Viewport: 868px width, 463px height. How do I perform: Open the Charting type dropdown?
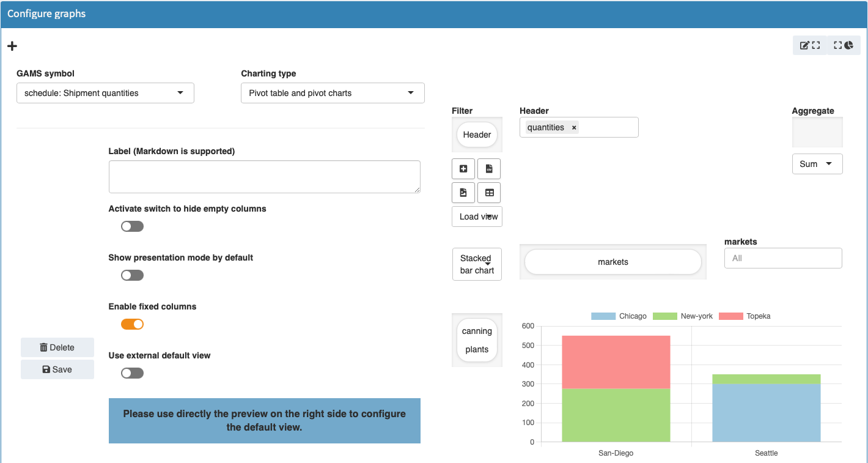pos(333,93)
